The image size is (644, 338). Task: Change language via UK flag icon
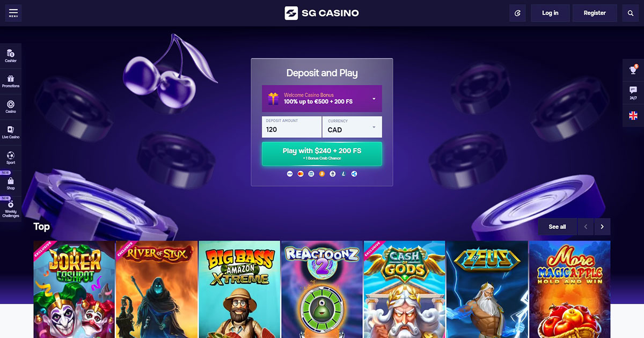(x=633, y=115)
